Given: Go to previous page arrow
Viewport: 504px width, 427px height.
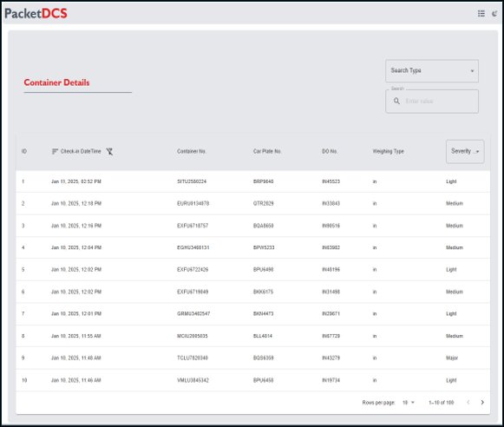Looking at the screenshot, I should [468, 402].
